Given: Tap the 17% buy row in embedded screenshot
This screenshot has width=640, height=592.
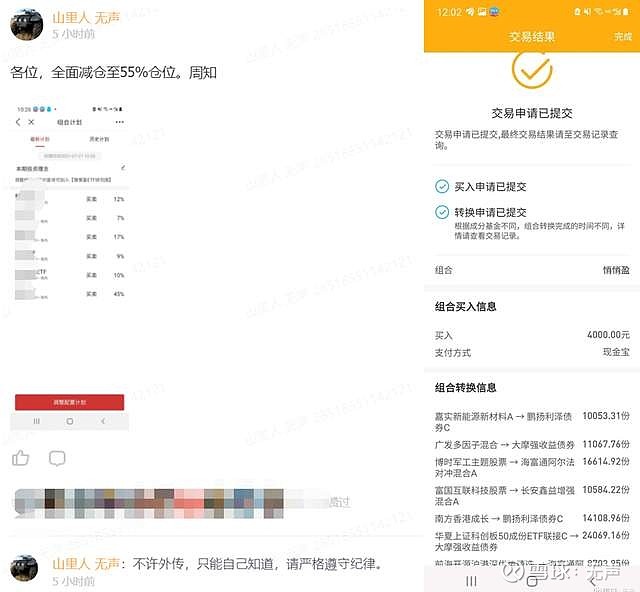Looking at the screenshot, I should click(69, 237).
